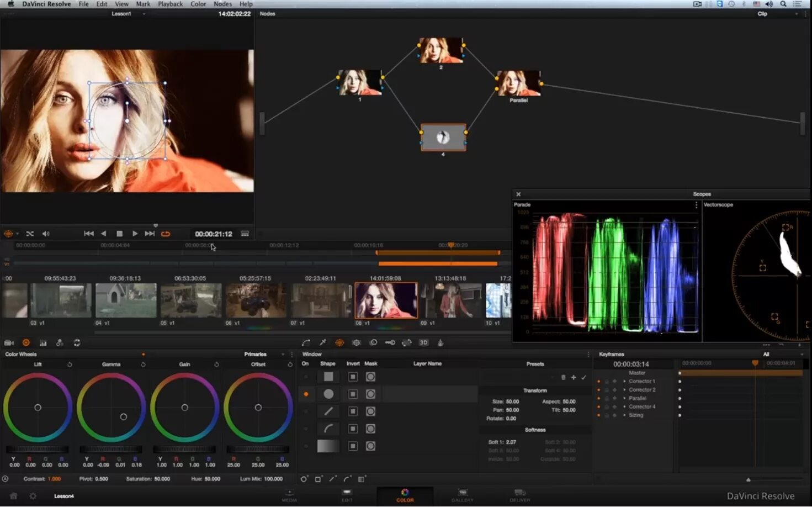Switch to the Edit page
This screenshot has height=507, width=812.
click(347, 495)
